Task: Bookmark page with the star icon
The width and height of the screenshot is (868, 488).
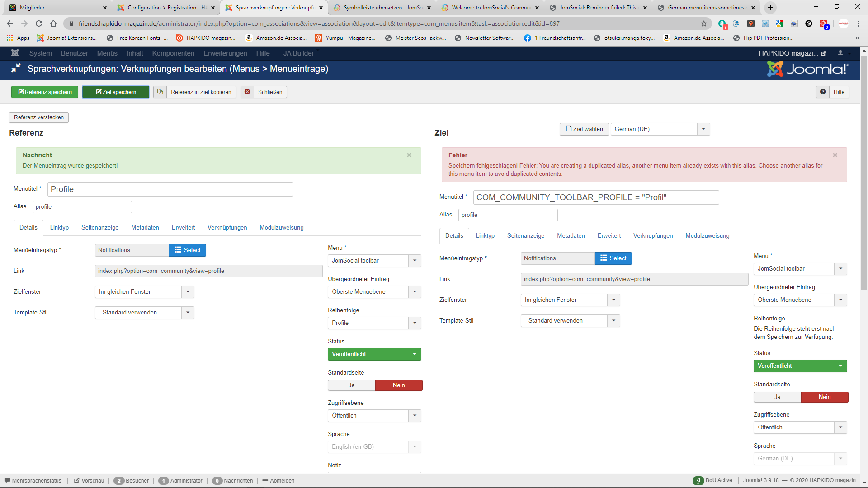Action: point(704,23)
